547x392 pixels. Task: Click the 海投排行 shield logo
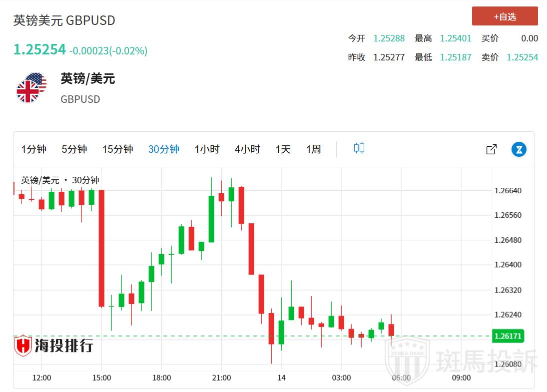[23, 345]
